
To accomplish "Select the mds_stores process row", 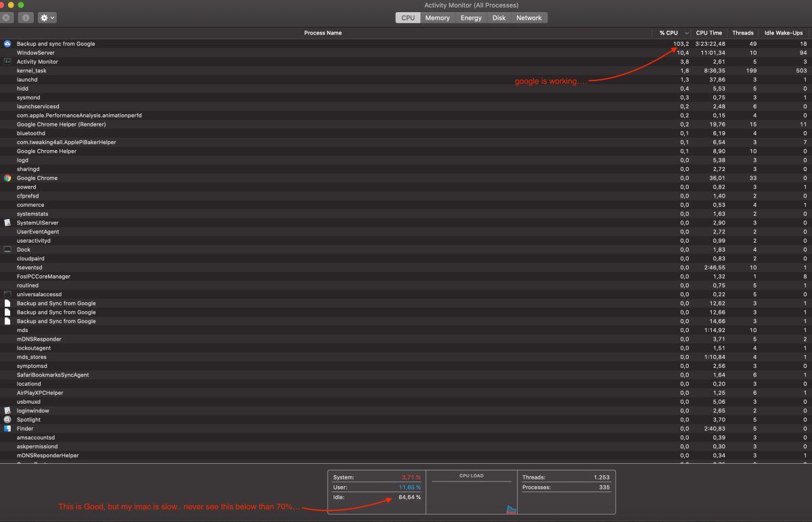I will point(406,357).
